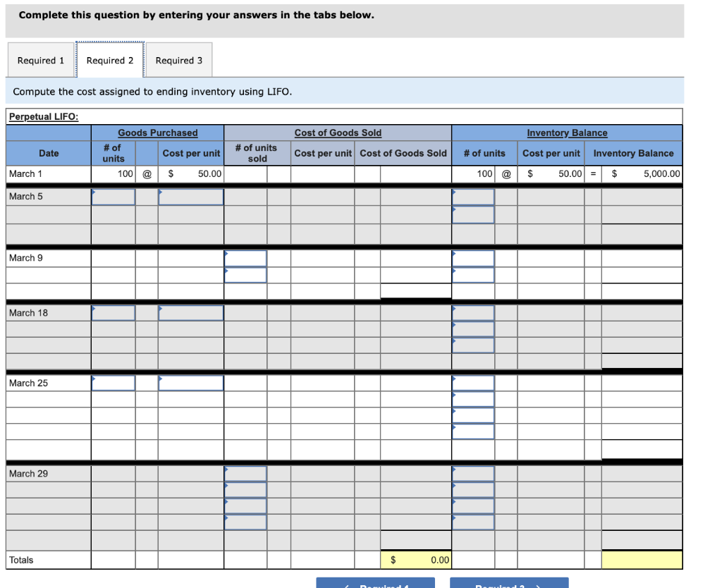
Task: Click yellow Totals inventory balance cell
Action: point(642,560)
